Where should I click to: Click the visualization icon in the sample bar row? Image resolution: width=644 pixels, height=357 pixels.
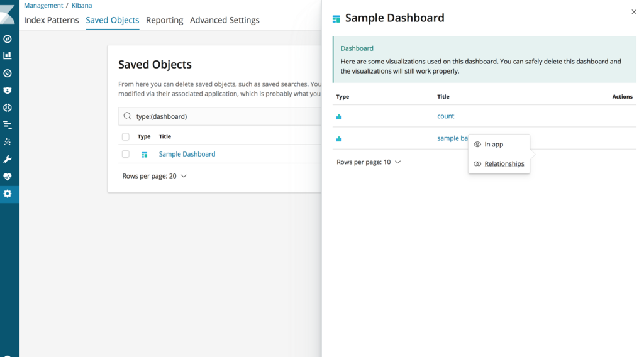click(x=339, y=139)
